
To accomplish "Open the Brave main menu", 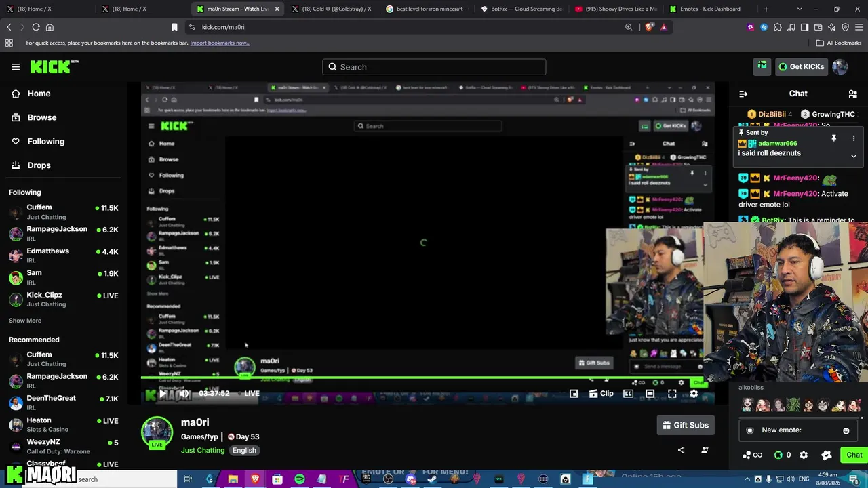I will 859,27.
